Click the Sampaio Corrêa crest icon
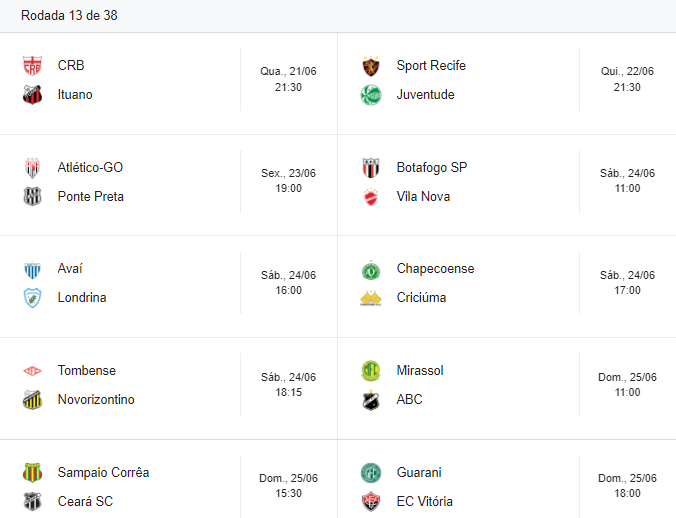Image resolution: width=676 pixels, height=518 pixels. click(x=32, y=473)
